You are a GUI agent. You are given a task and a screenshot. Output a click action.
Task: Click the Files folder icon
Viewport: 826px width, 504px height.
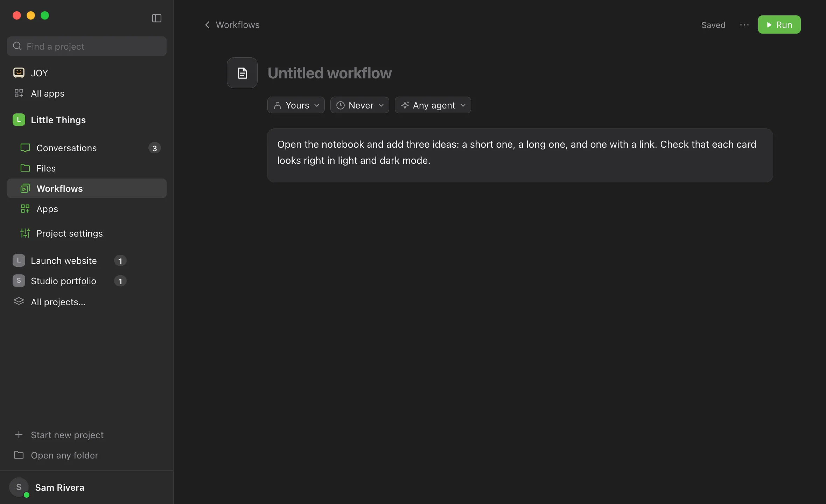click(25, 168)
